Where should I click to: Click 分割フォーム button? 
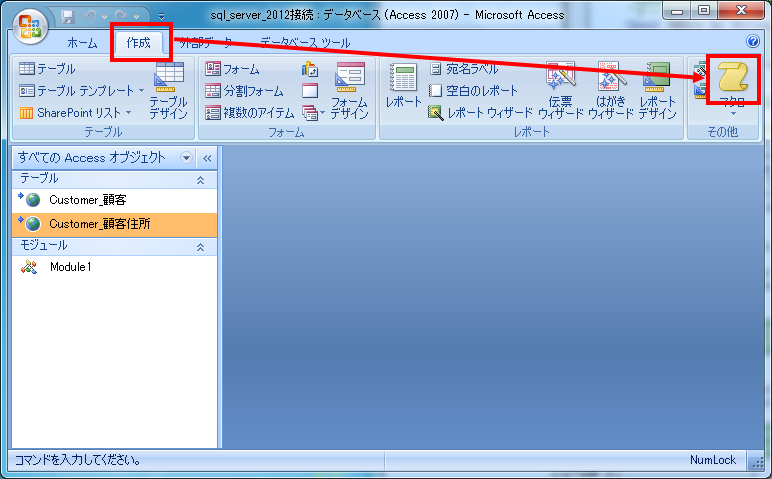[245, 91]
